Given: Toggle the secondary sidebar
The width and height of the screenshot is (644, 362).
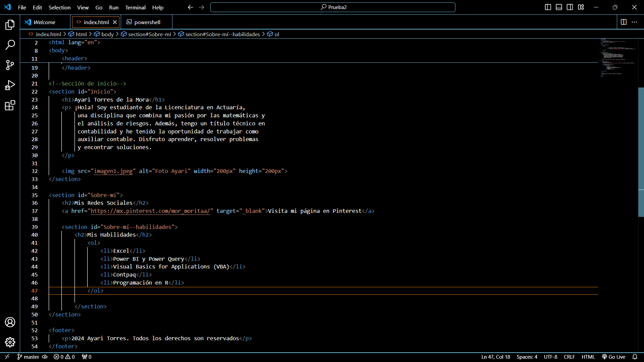Looking at the screenshot, I should click(x=570, y=7).
